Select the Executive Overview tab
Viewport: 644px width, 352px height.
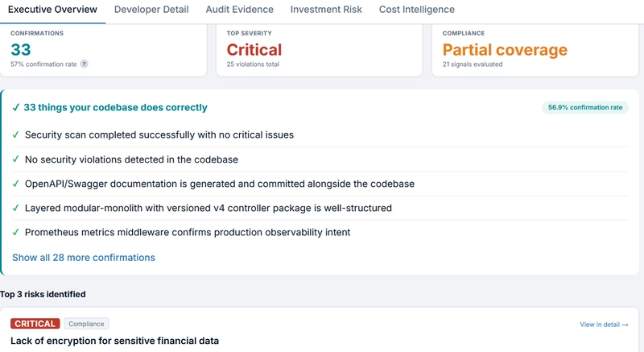pyautogui.click(x=52, y=10)
